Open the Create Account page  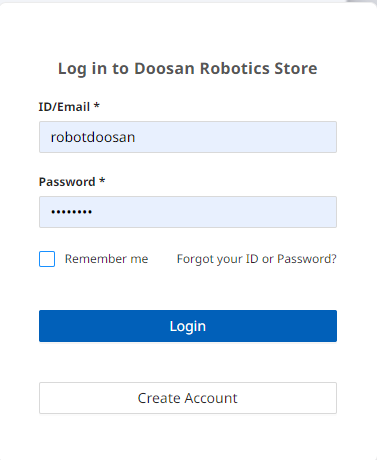pyautogui.click(x=188, y=398)
